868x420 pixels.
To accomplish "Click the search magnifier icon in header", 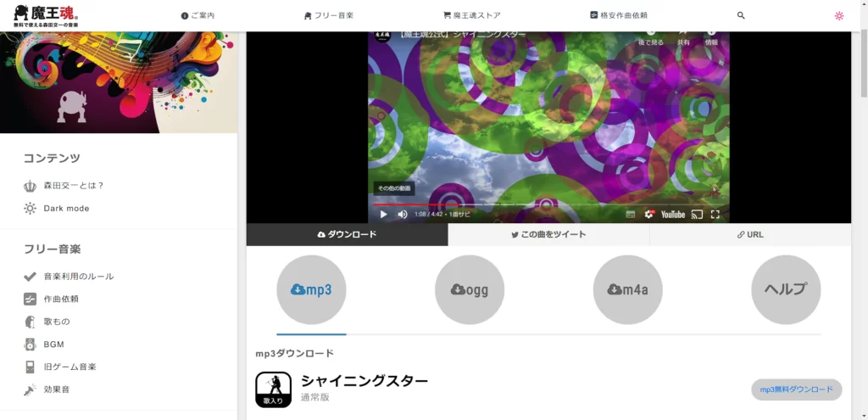I will pyautogui.click(x=741, y=15).
